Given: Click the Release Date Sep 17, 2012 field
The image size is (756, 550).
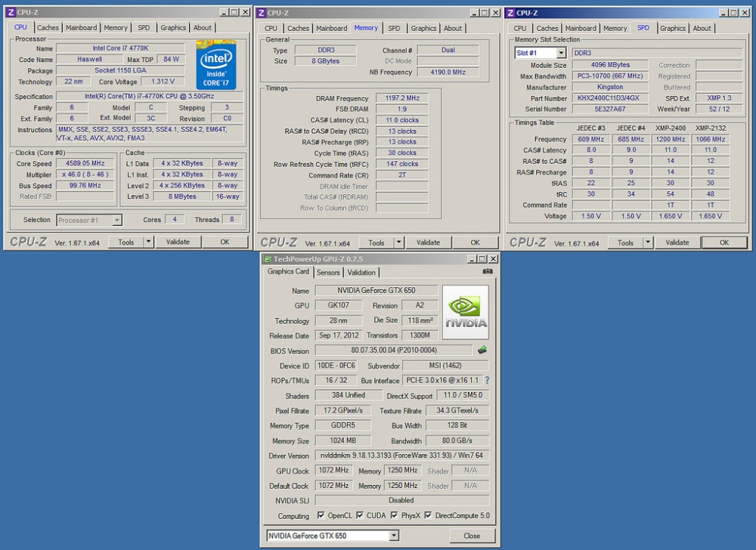Looking at the screenshot, I should point(339,335).
